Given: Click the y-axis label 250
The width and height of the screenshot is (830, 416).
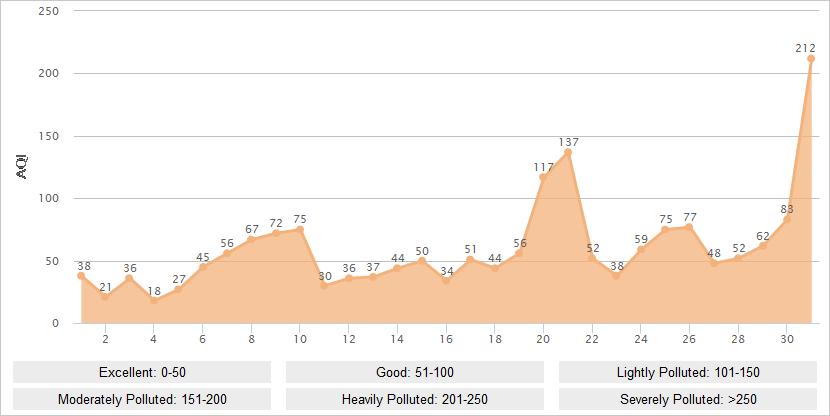Looking at the screenshot, I should [x=48, y=11].
